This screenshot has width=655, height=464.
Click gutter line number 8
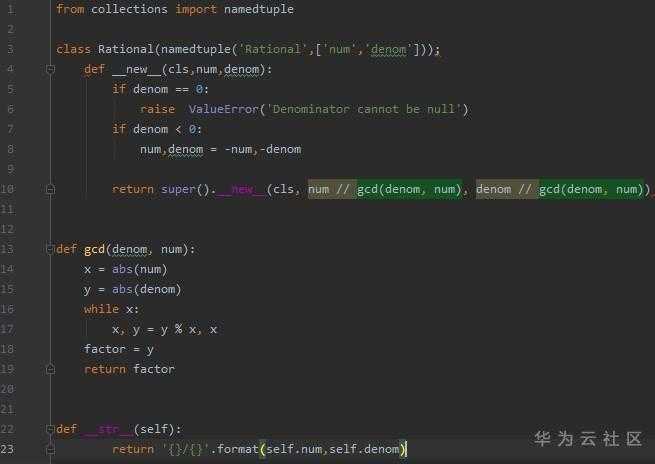click(x=11, y=150)
